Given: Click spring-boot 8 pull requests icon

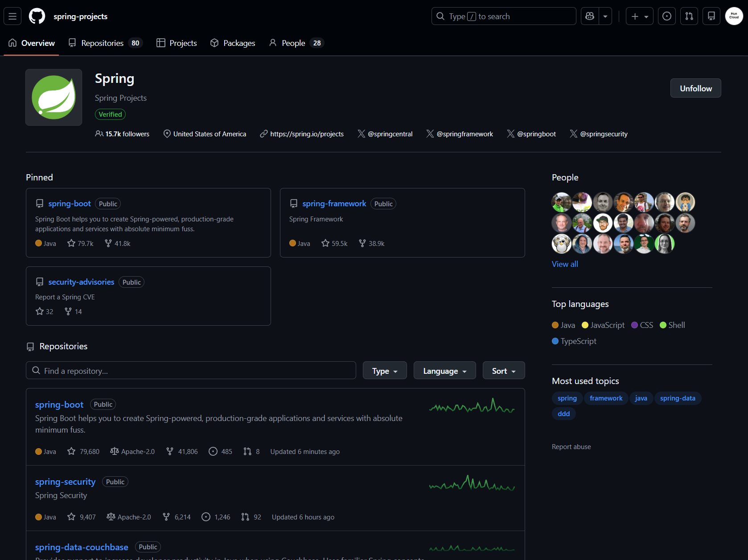Looking at the screenshot, I should (247, 451).
